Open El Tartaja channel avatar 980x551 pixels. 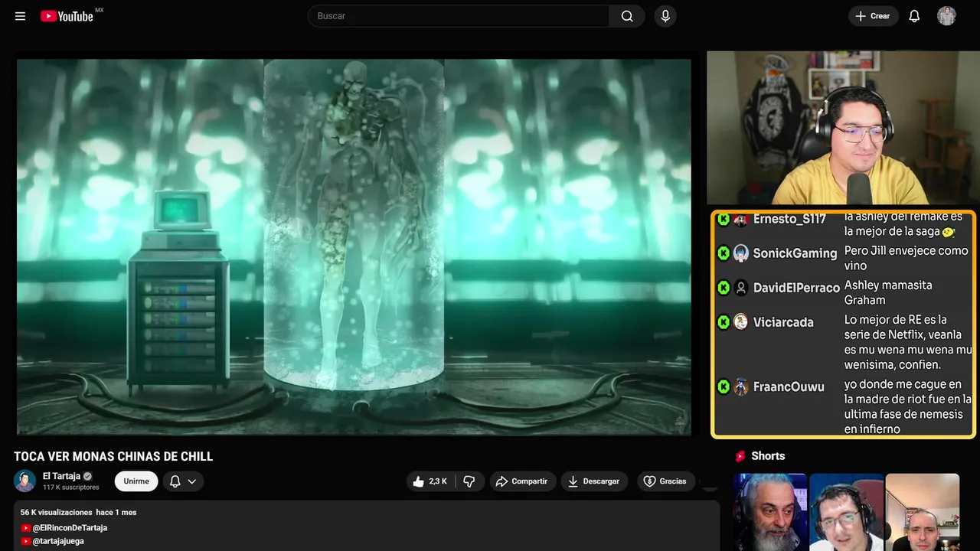(24, 481)
